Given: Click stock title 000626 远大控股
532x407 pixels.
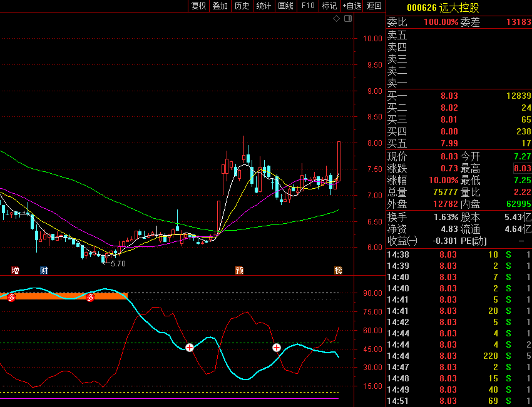Looking at the screenshot, I should click(442, 8).
